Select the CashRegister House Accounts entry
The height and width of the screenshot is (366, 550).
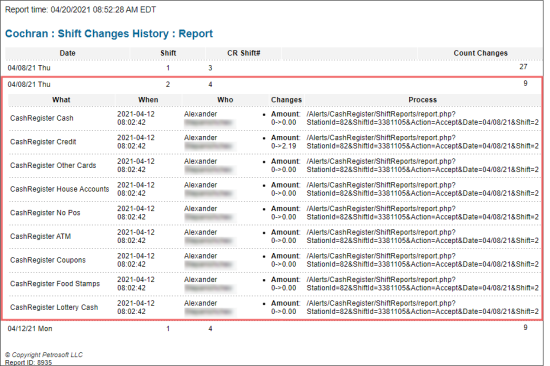[60, 189]
